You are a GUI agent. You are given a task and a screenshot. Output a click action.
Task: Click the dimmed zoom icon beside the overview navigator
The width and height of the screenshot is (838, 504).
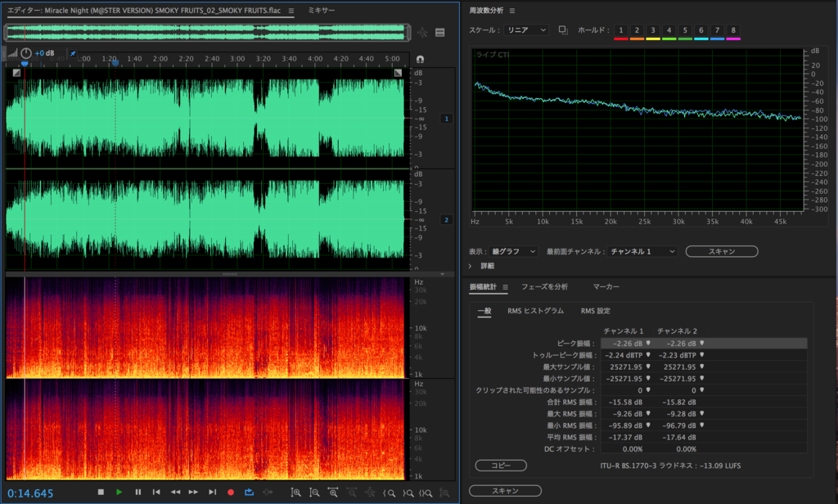422,33
